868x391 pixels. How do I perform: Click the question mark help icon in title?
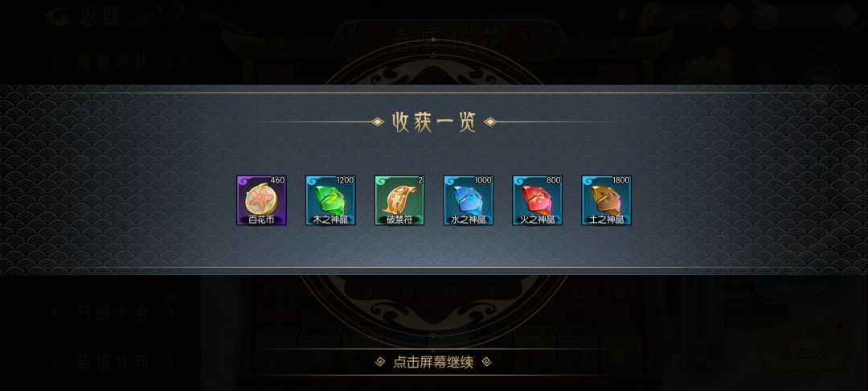[x=522, y=39]
